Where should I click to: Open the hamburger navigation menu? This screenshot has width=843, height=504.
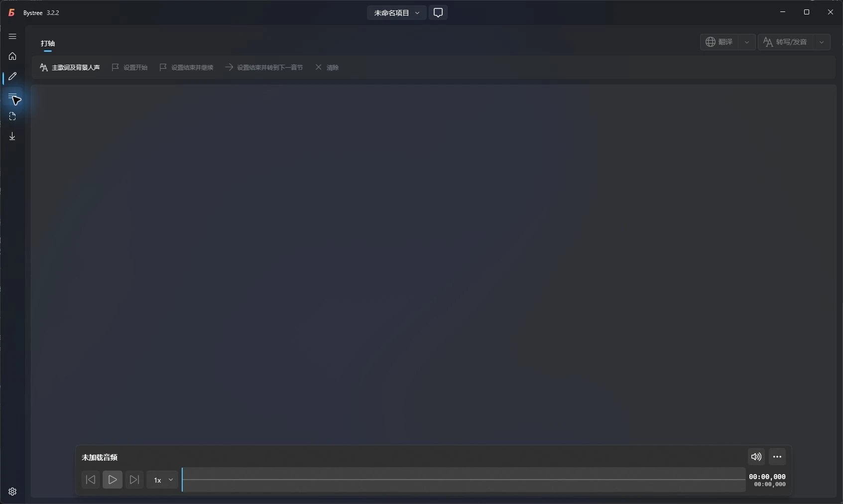(x=12, y=36)
